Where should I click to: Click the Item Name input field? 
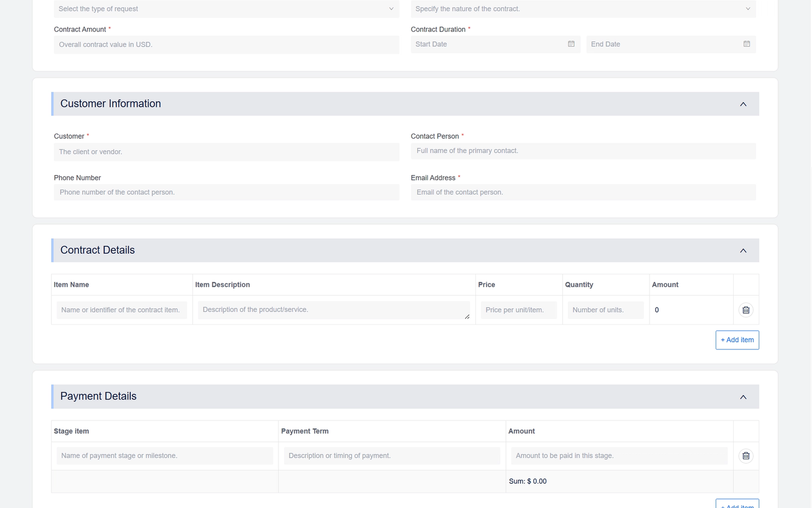[x=122, y=310]
